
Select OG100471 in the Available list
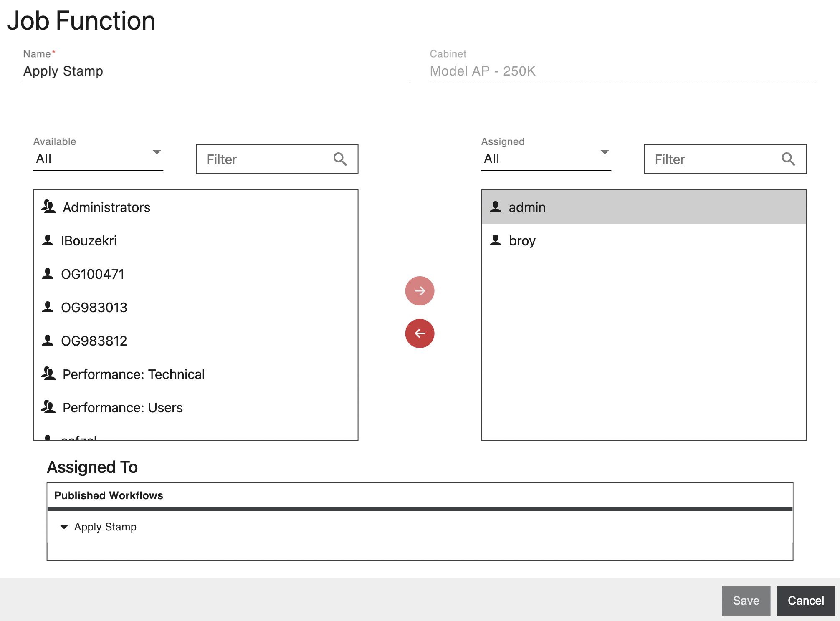coord(93,274)
